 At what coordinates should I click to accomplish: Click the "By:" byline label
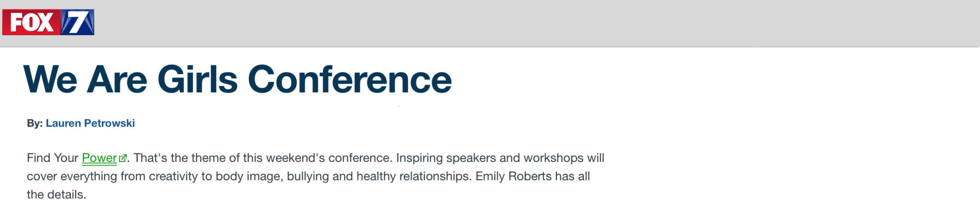click(35, 123)
